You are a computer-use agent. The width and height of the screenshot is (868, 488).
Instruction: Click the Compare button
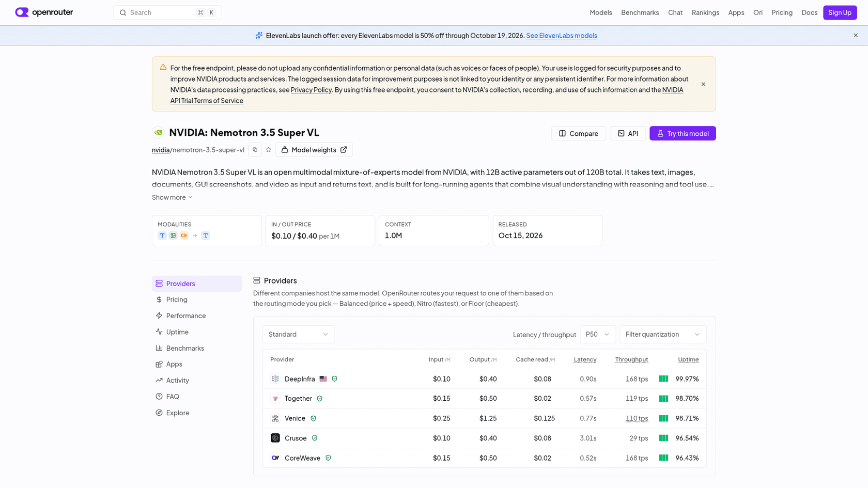(x=578, y=133)
